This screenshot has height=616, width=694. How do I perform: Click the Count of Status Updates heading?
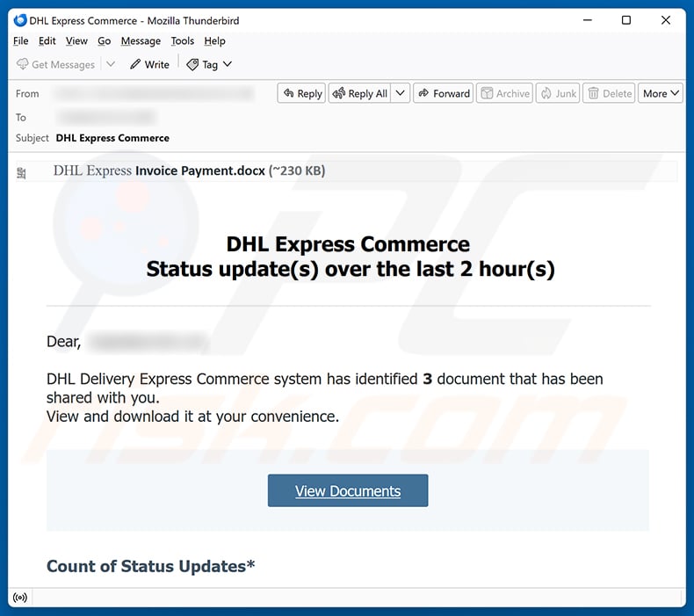pyautogui.click(x=150, y=567)
